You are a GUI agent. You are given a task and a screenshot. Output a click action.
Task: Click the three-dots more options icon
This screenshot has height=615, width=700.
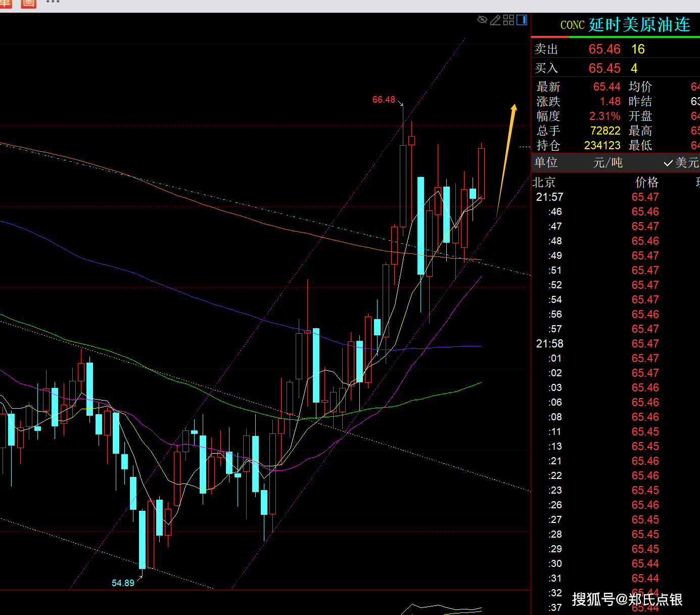[53, 3]
